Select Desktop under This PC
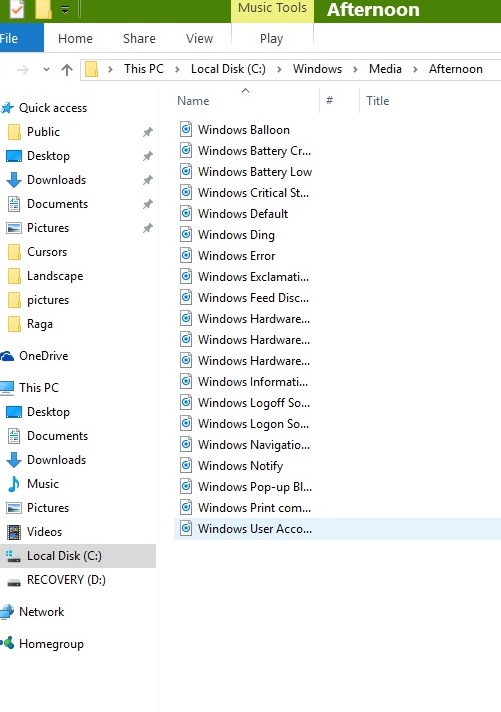 pos(48,412)
